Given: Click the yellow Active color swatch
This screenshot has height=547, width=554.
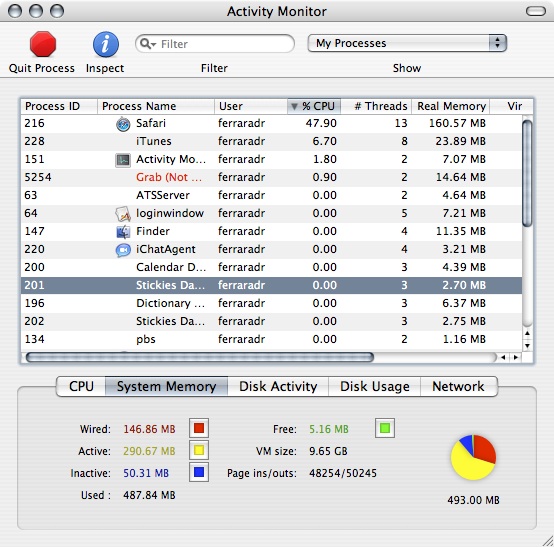Looking at the screenshot, I should tap(199, 450).
